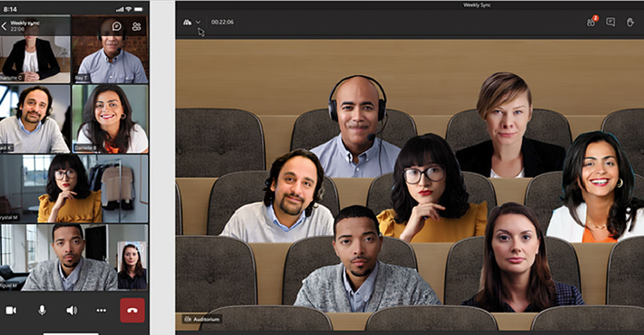Viewport: 644px width, 335px height.
Task: Show participants from the mobile header icon
Action: click(136, 26)
